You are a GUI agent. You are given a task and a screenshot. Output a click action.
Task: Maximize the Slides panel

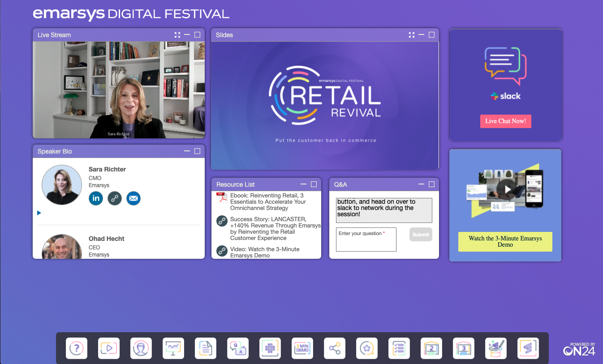click(432, 35)
